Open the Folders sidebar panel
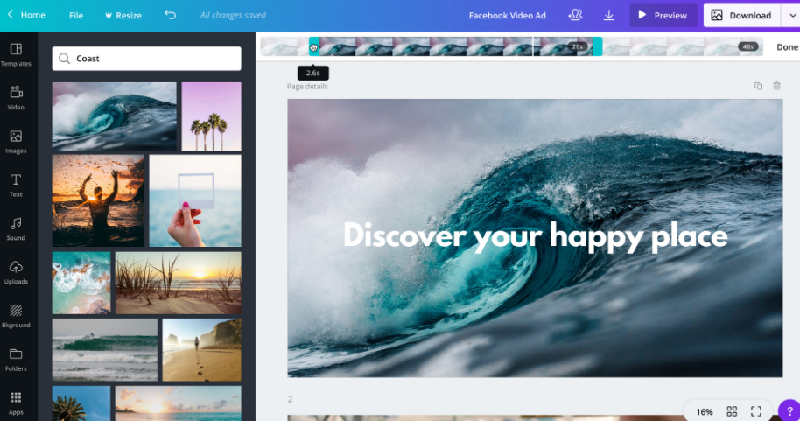 [16, 359]
